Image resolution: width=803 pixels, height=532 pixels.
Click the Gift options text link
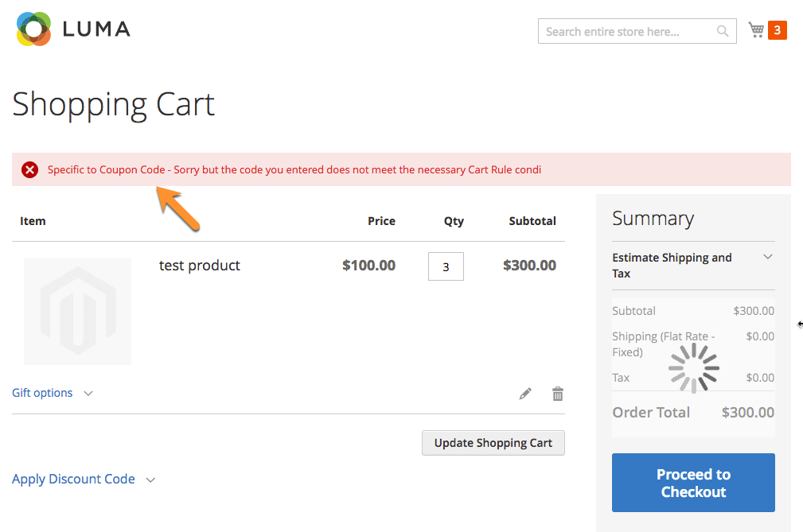(42, 393)
